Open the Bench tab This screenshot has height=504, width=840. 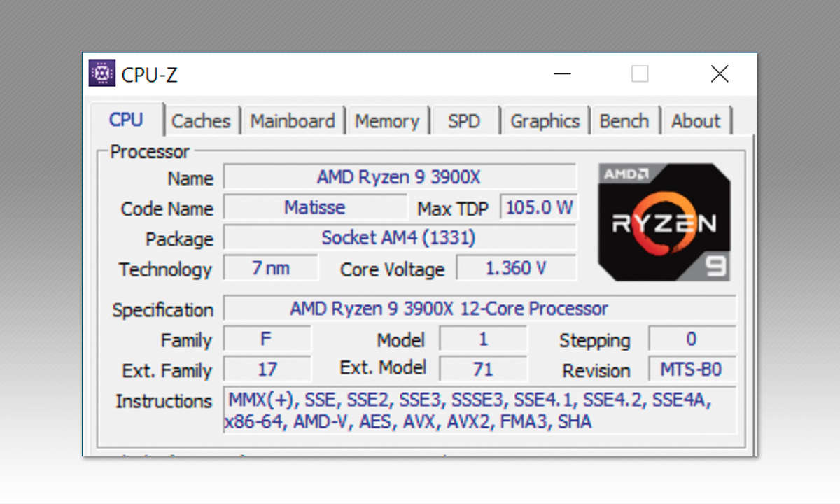click(x=624, y=121)
